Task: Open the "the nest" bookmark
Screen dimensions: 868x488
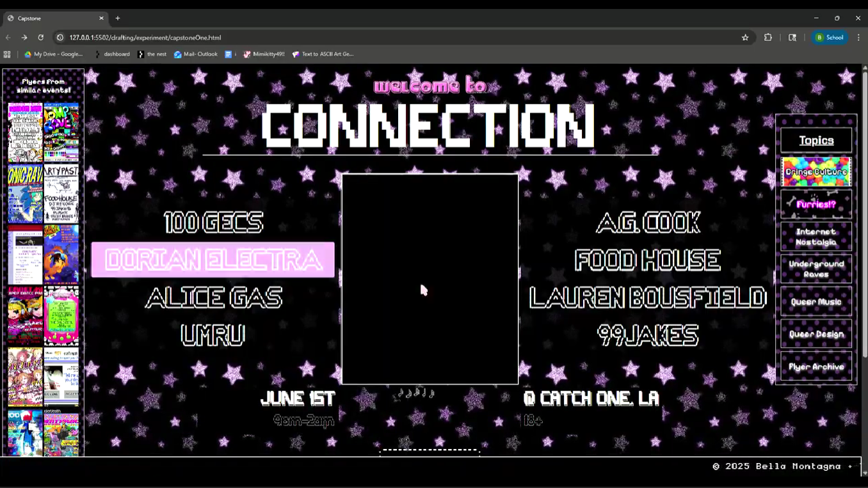Action: click(x=152, y=54)
